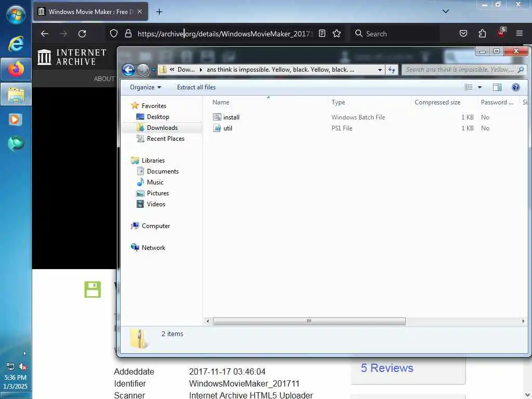Open Explorer help
Viewport: 532px width, 399px height.
(x=515, y=87)
